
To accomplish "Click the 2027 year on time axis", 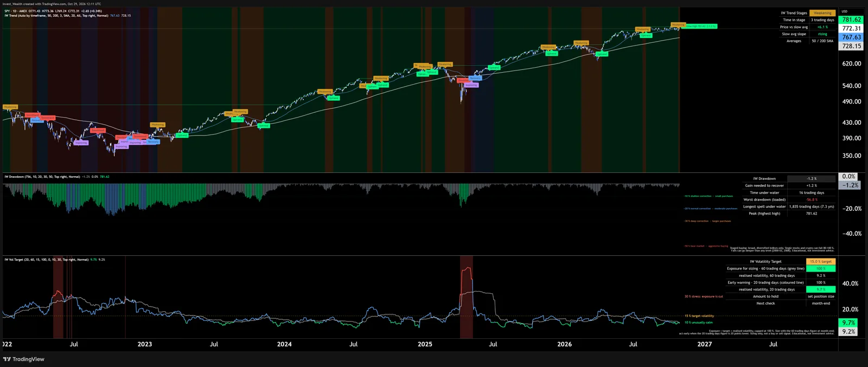I will tap(705, 344).
